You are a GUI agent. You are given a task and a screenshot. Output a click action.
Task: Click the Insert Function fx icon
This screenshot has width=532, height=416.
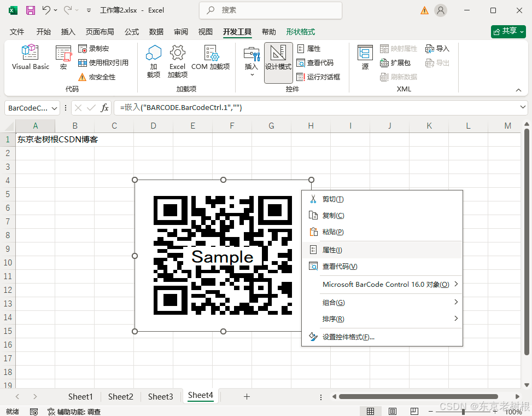click(104, 108)
